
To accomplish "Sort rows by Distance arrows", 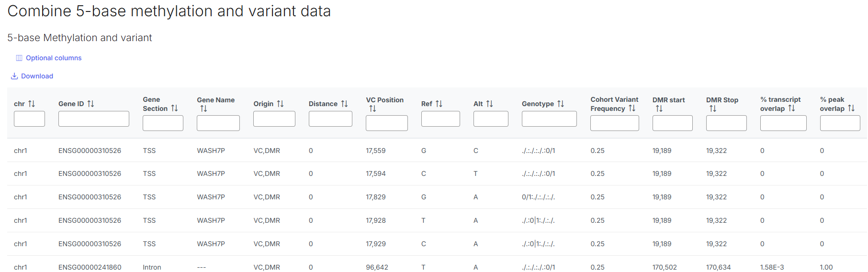I will (x=344, y=104).
